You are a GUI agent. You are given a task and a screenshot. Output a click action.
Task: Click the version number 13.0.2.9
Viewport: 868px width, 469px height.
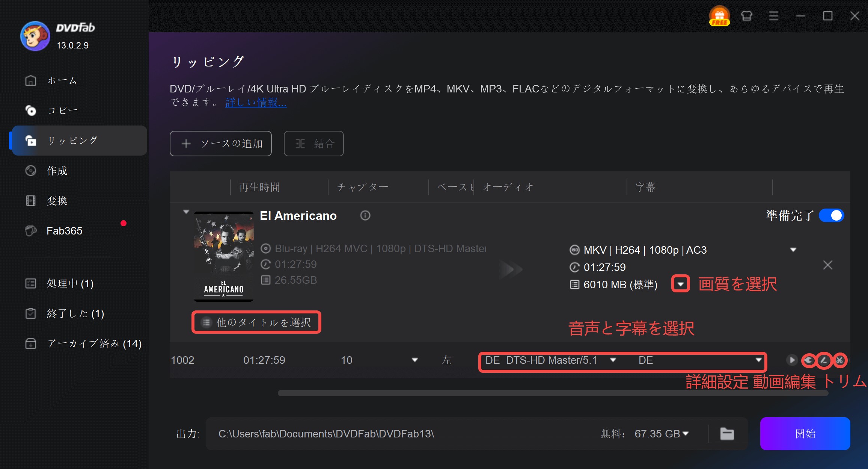72,45
